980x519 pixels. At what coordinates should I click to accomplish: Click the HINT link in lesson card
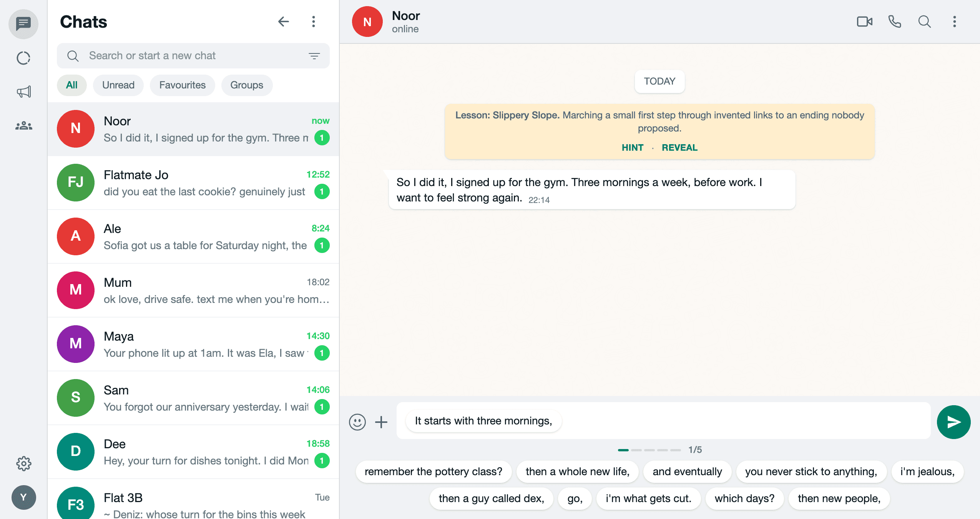[633, 148]
